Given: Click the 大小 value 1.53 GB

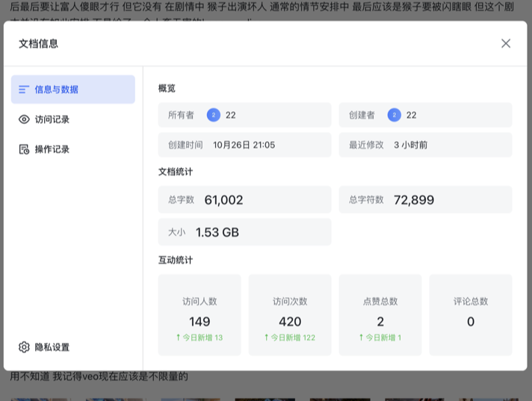Looking at the screenshot, I should [217, 232].
